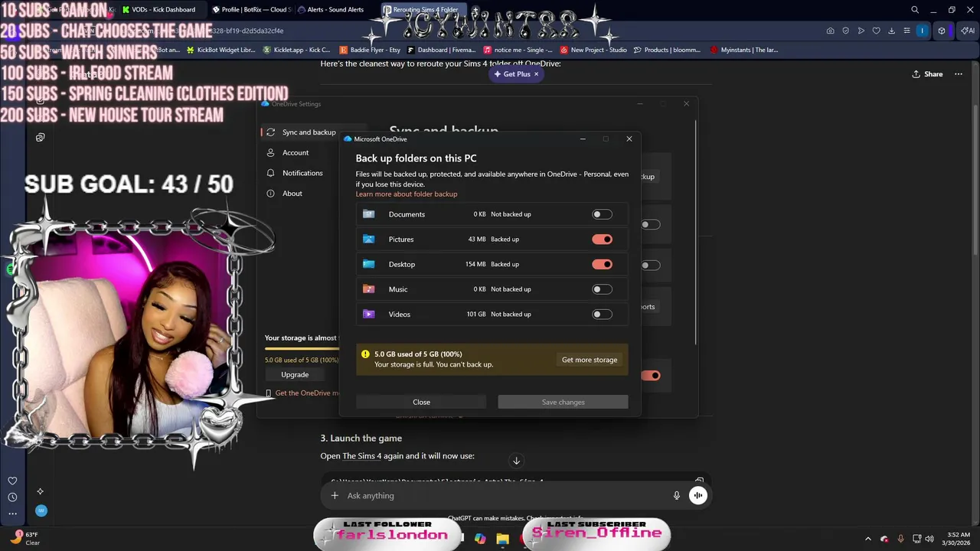Image resolution: width=980 pixels, height=551 pixels.
Task: Click the browser search tabs icon
Action: click(x=914, y=10)
